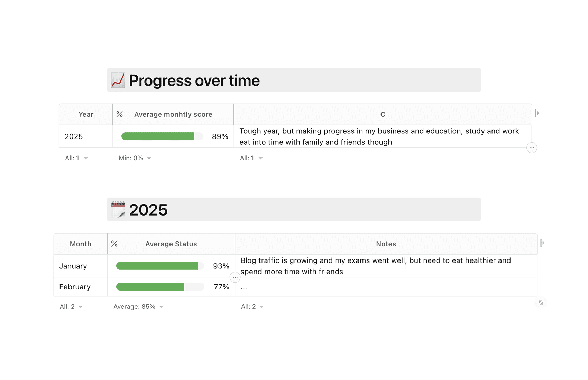Open the ellipsis menu between January and February rows
This screenshot has width=588, height=380.
pyautogui.click(x=235, y=277)
